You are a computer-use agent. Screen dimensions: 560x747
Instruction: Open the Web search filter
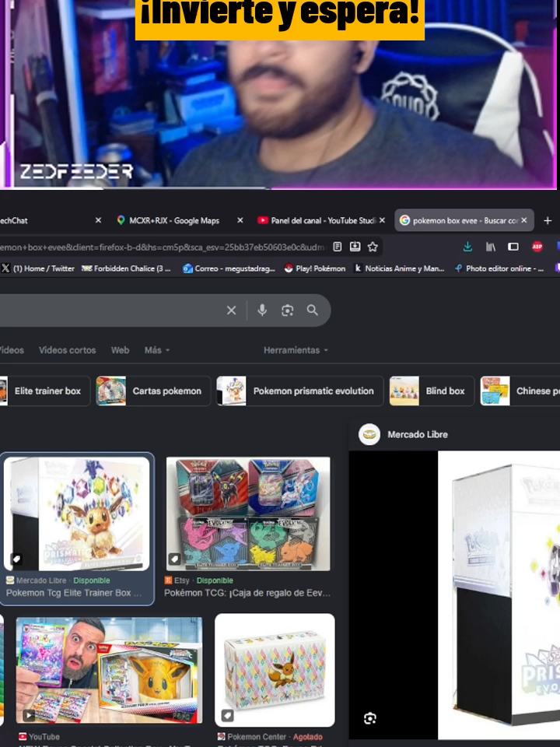click(x=120, y=350)
